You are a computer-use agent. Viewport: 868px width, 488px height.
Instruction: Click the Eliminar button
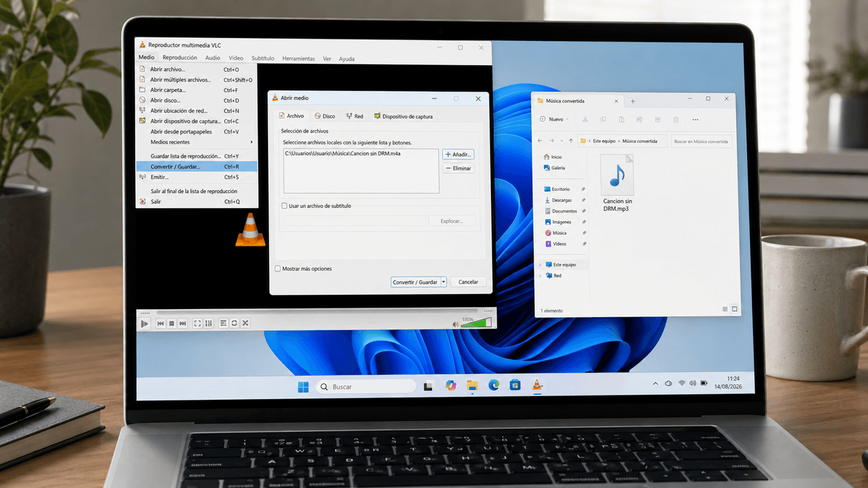pos(458,168)
